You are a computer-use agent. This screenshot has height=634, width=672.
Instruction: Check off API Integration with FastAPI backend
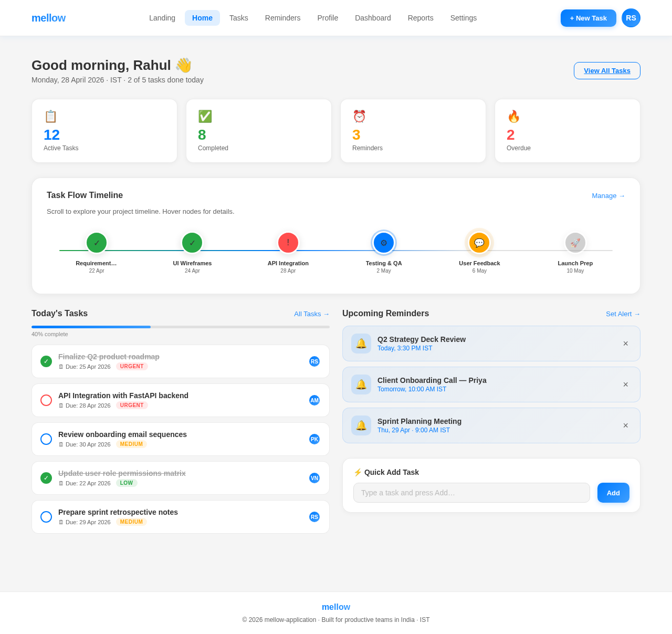(x=46, y=400)
